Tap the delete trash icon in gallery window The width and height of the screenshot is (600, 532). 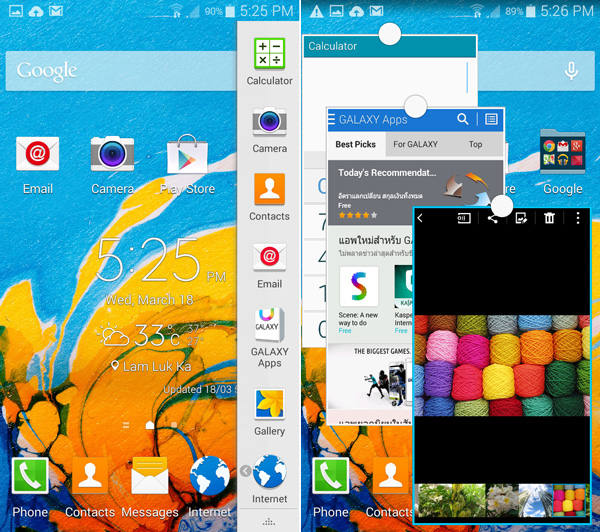549,218
